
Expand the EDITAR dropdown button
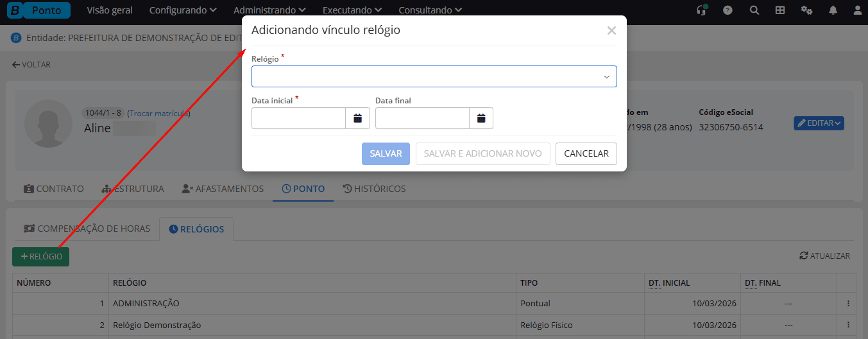coord(819,123)
